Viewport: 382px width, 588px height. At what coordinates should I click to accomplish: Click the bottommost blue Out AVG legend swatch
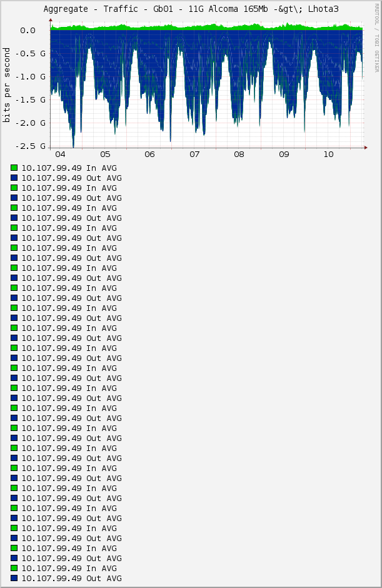14,578
